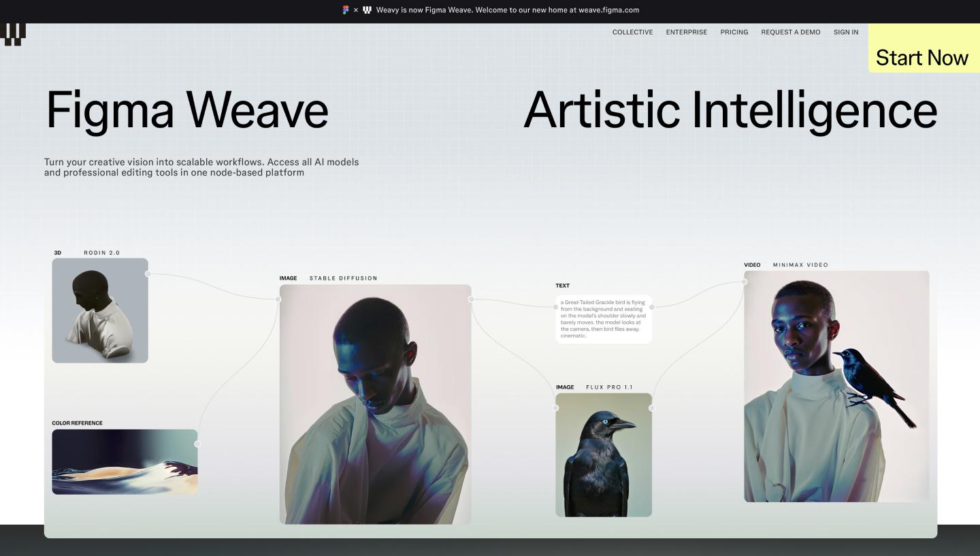Select the Color Reference wave image

tap(125, 461)
